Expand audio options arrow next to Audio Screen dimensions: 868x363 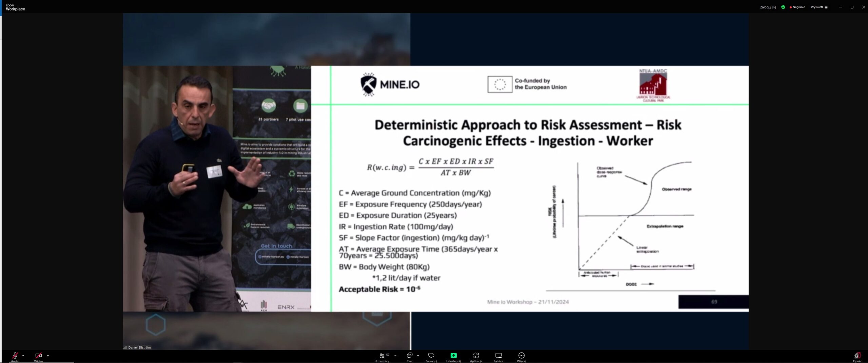(23, 356)
